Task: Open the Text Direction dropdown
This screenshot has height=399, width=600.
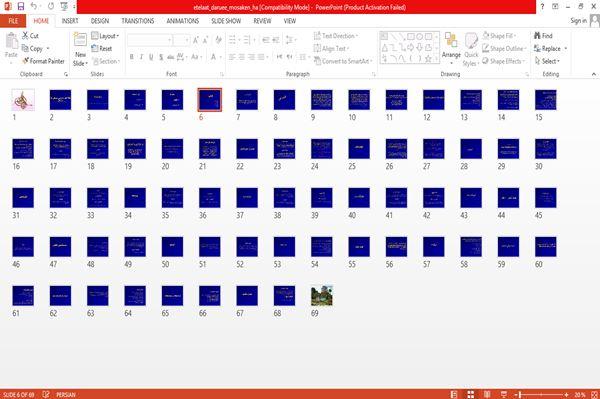Action: (x=336, y=36)
